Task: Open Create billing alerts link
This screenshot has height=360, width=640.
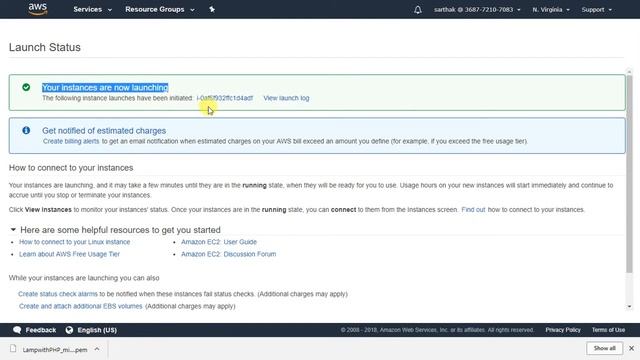Action: 71,141
